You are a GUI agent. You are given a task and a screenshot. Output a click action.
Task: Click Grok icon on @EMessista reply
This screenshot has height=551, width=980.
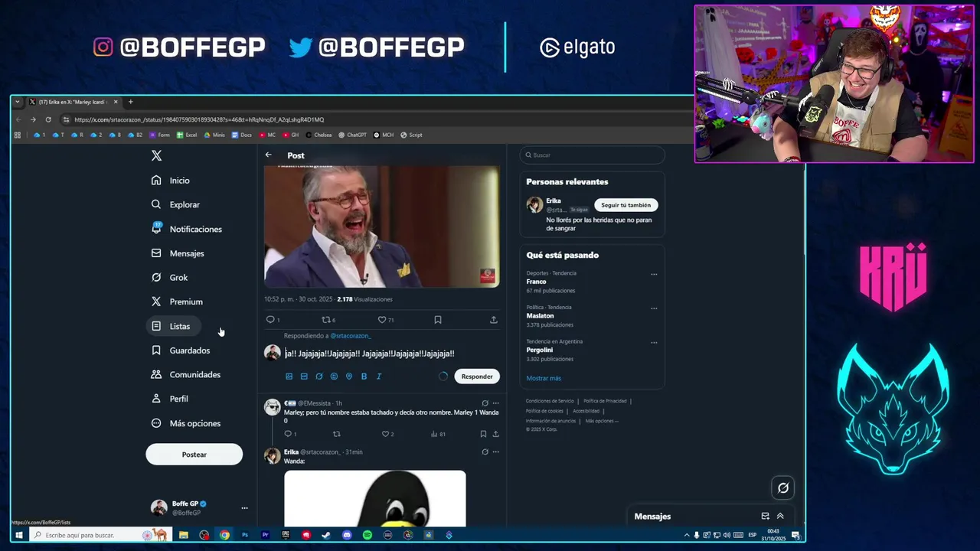click(x=485, y=403)
